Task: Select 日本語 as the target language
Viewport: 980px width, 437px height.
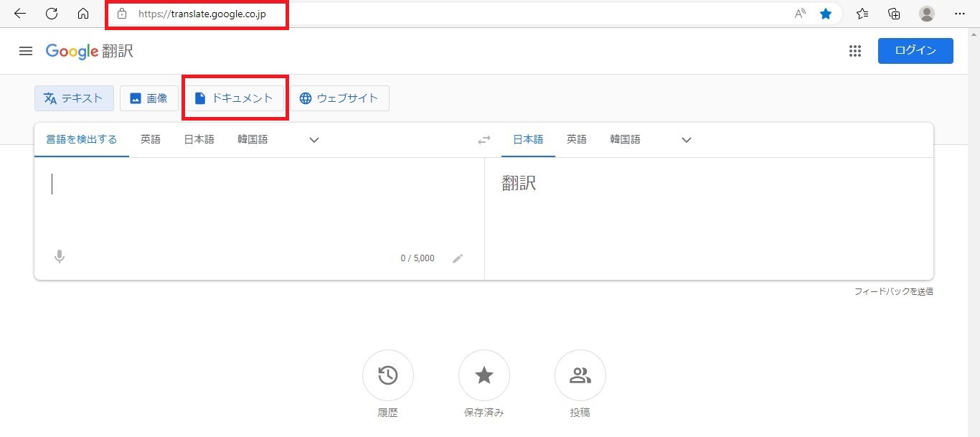Action: coord(528,139)
